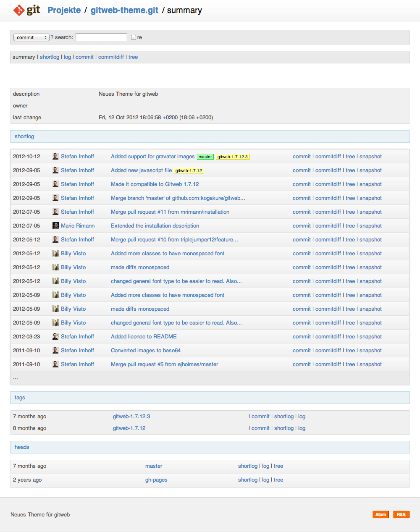
Task: Open the commit search type dropdown
Action: 31,37
